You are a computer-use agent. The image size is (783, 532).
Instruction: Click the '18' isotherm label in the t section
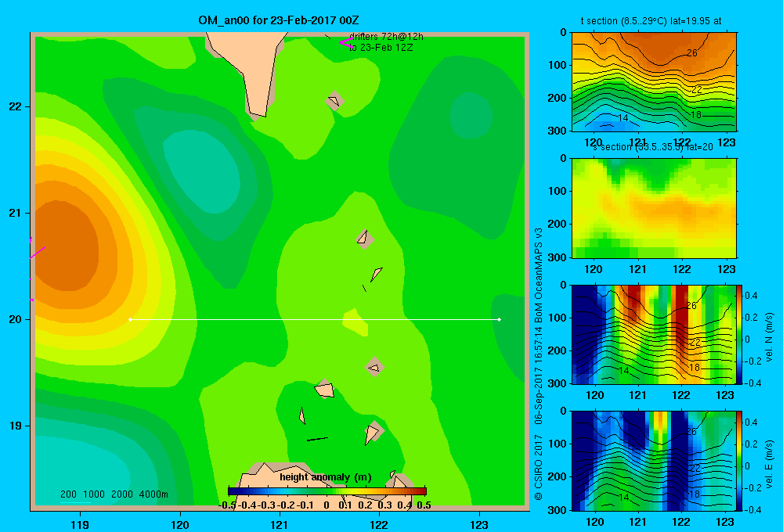click(695, 115)
